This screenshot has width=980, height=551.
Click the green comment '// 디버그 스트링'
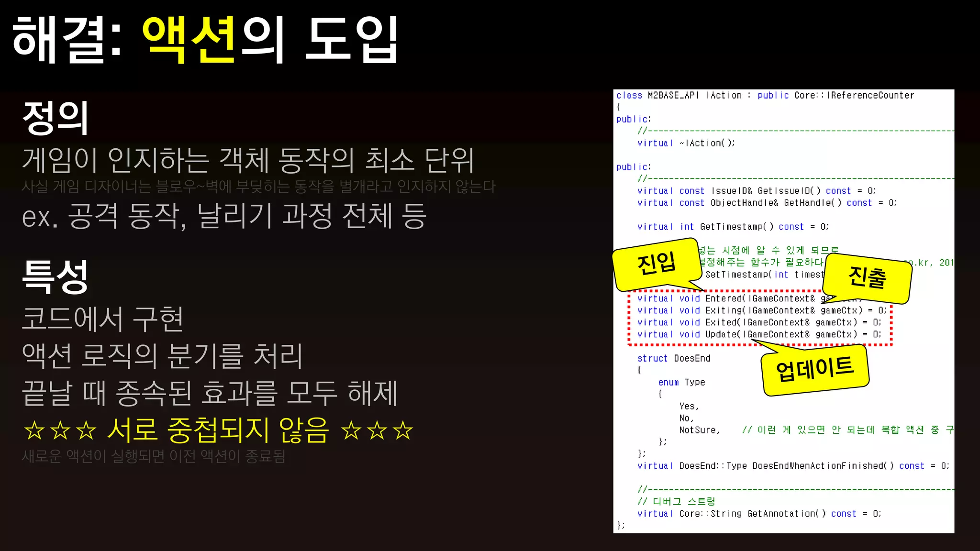pos(676,501)
